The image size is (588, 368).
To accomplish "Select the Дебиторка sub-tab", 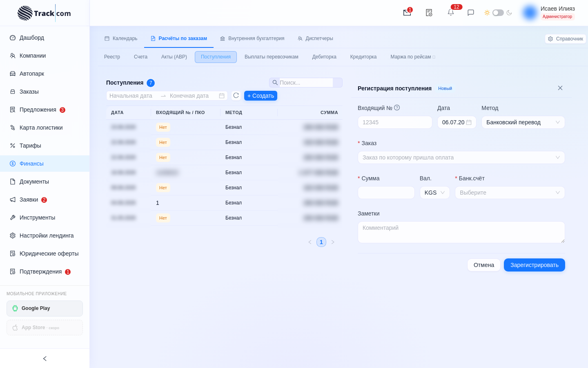I will coord(324,57).
